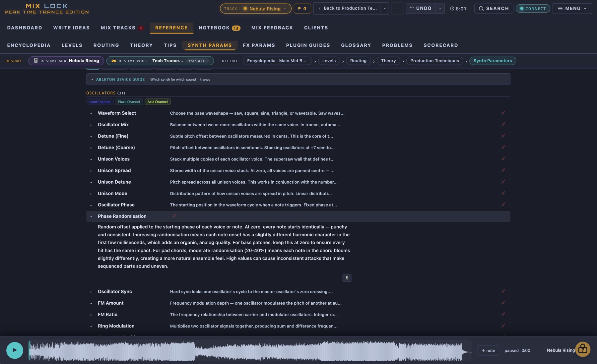Pin the Oscillator Mix parameter

click(503, 125)
